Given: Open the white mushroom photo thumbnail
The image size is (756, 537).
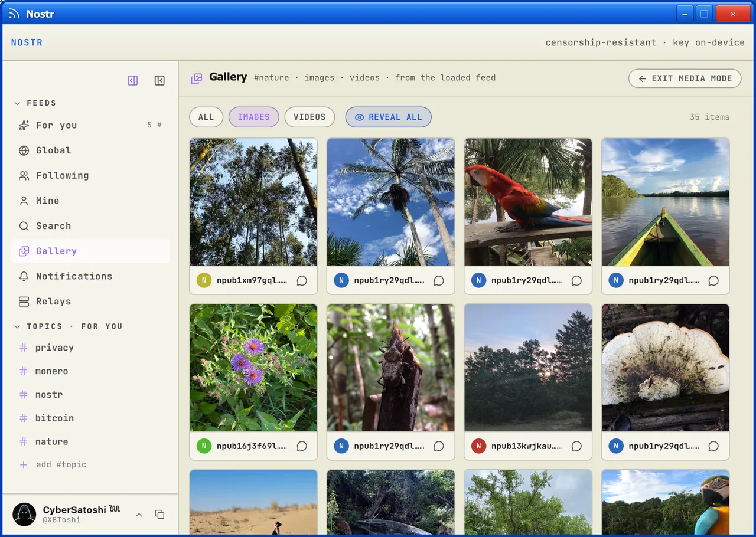Looking at the screenshot, I should click(x=666, y=368).
